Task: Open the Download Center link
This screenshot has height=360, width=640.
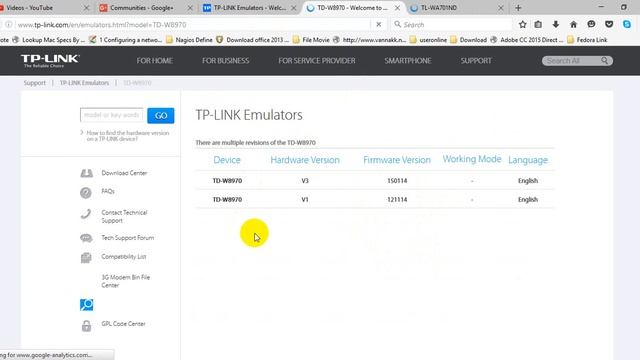Action: pyautogui.click(x=124, y=173)
